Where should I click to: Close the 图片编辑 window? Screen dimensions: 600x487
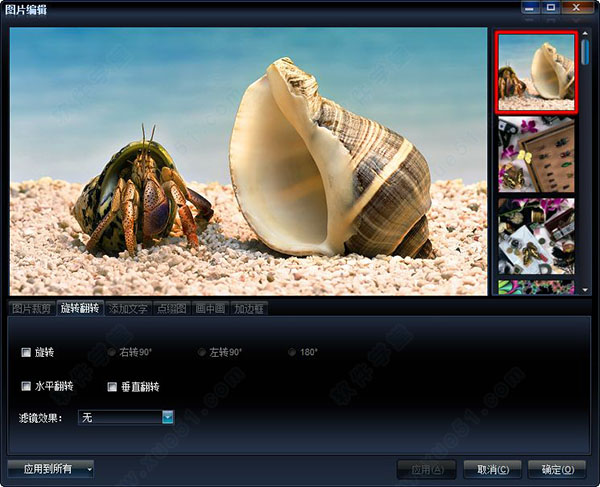(577, 8)
